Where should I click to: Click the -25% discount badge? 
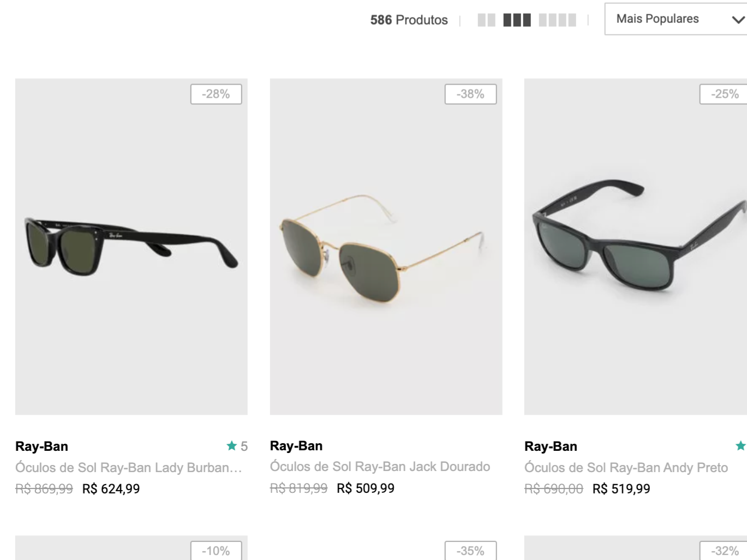[x=724, y=94]
